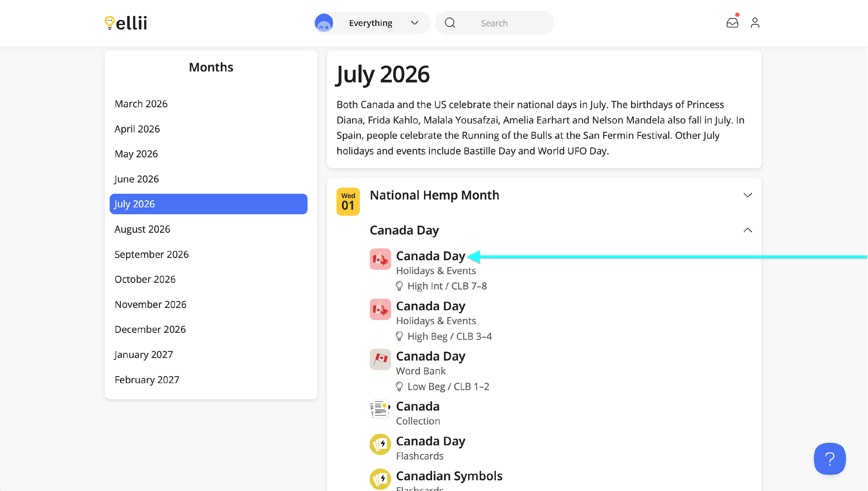The image size is (868, 491).
Task: Expand the National Hemp Month section
Action: pyautogui.click(x=748, y=195)
